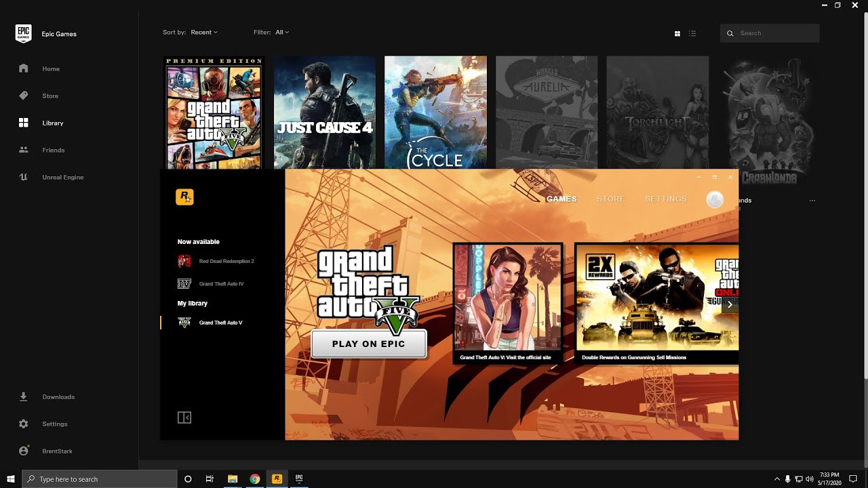The image size is (868, 488).
Task: Open SETTINGS tab in Rockstar launcher
Action: point(666,199)
